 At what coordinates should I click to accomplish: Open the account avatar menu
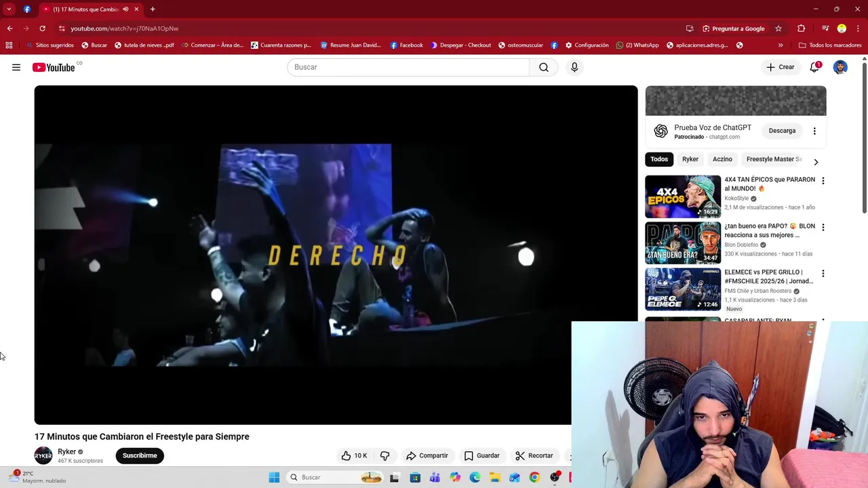[x=840, y=67]
